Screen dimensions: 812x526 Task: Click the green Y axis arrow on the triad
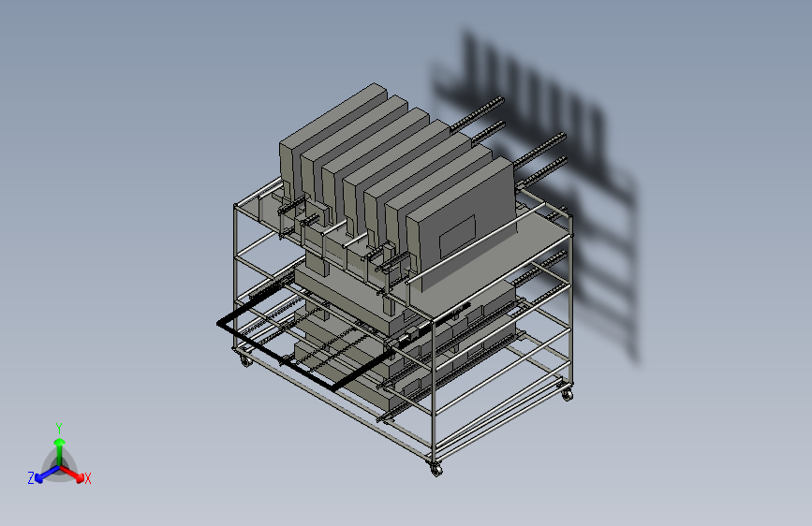[x=60, y=451]
